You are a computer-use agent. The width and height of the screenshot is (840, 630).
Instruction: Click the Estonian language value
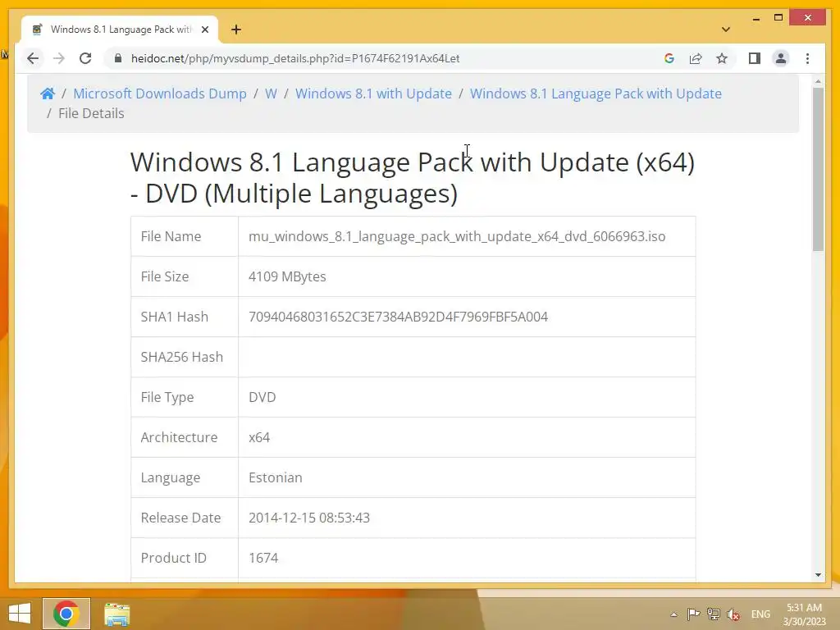276,477
